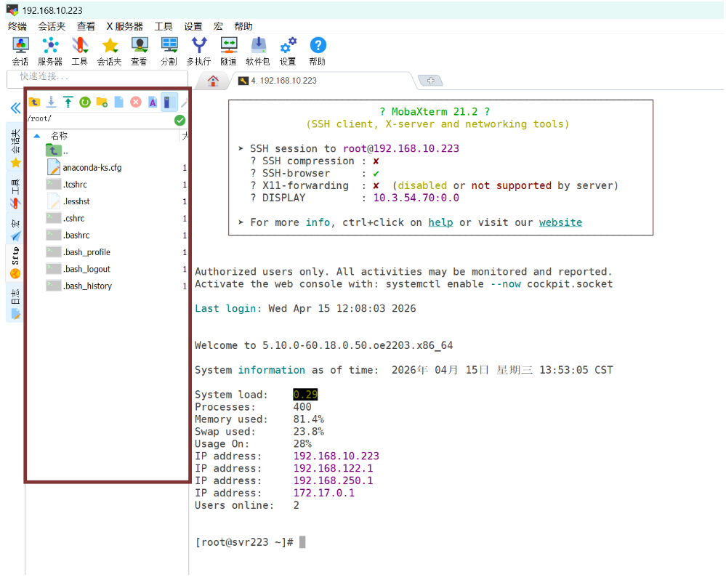Refresh the SFTP folder listing
This screenshot has height=588, width=726.
click(x=85, y=102)
